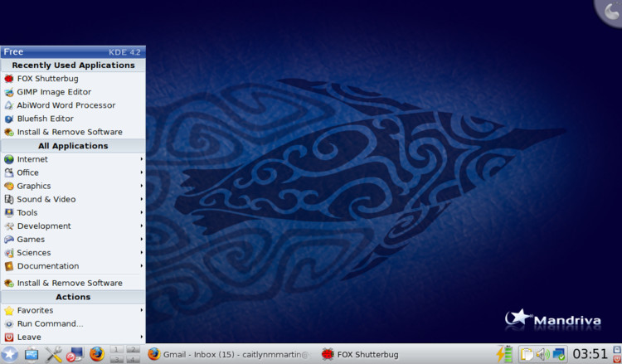
Task: Switch to virtual desktop 1 in pager
Action: (117, 349)
